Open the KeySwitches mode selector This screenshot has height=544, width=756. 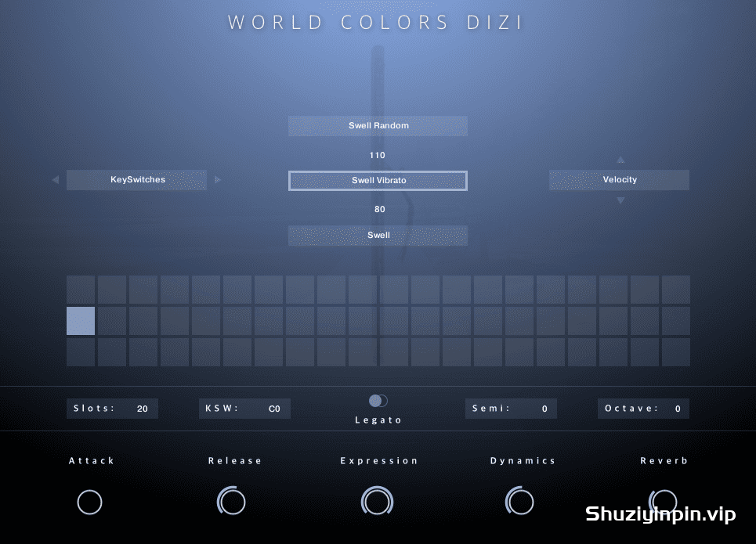point(137,180)
